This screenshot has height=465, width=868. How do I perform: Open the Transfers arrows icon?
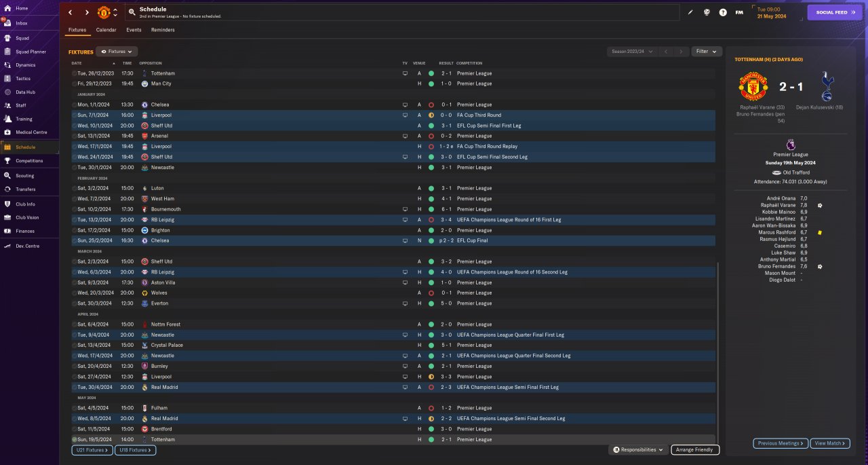click(x=7, y=189)
